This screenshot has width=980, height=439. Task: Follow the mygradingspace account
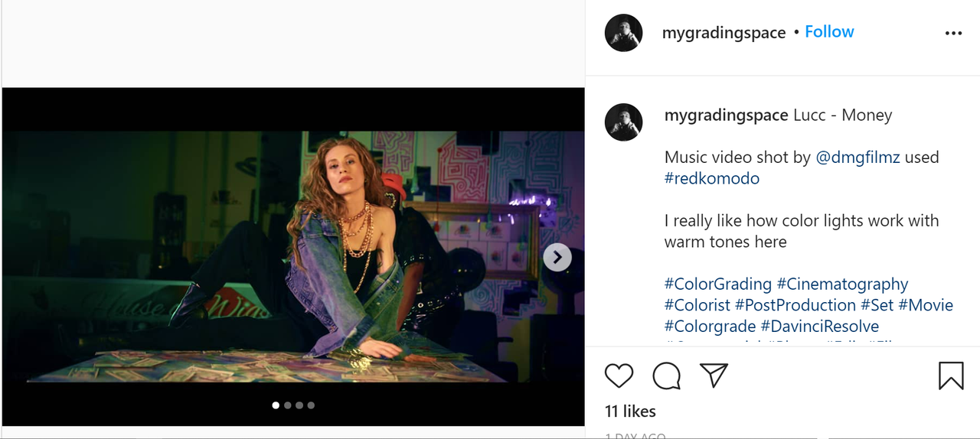829,32
